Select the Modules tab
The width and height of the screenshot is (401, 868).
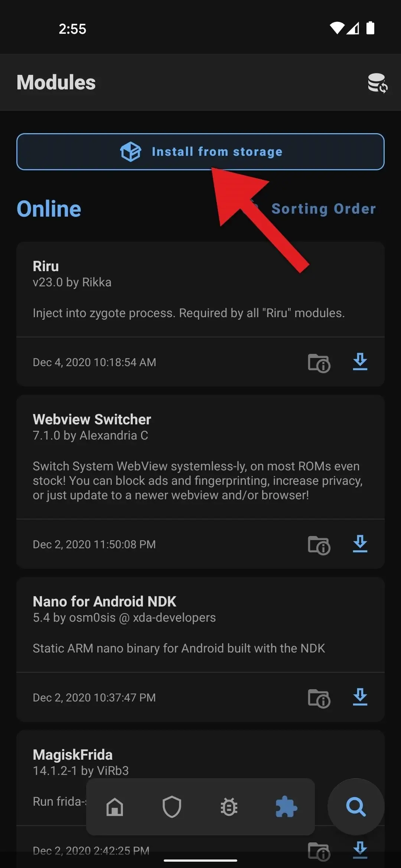tap(286, 806)
